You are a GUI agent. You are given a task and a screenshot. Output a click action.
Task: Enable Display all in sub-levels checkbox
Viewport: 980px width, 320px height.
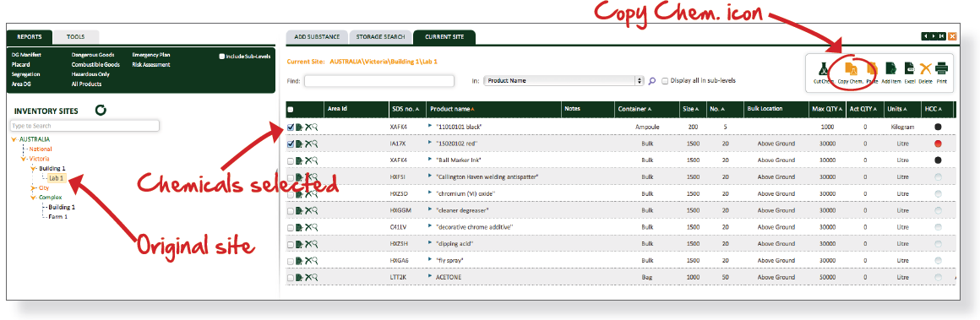click(665, 80)
